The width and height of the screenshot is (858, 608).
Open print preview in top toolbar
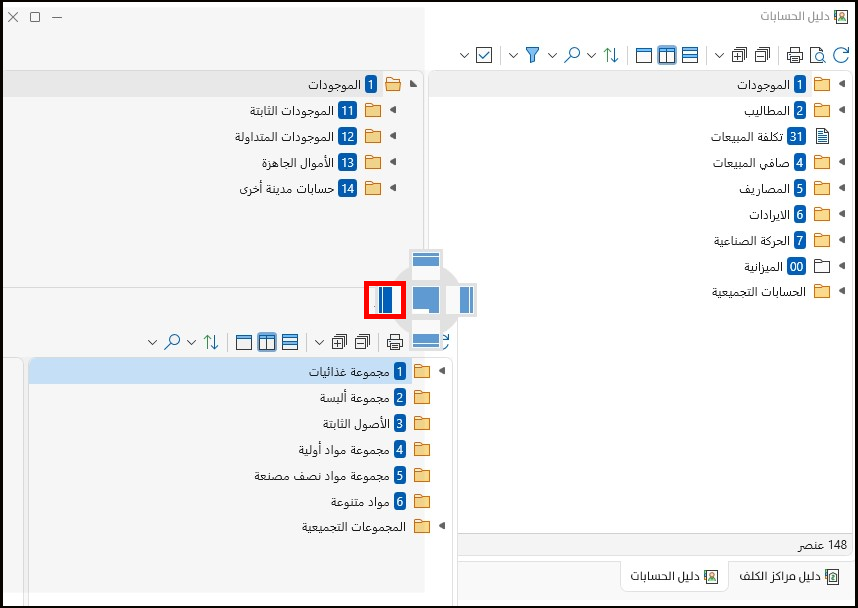click(x=818, y=55)
